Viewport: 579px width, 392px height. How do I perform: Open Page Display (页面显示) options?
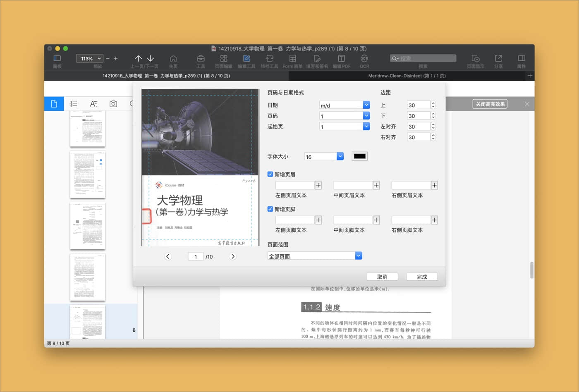476,58
